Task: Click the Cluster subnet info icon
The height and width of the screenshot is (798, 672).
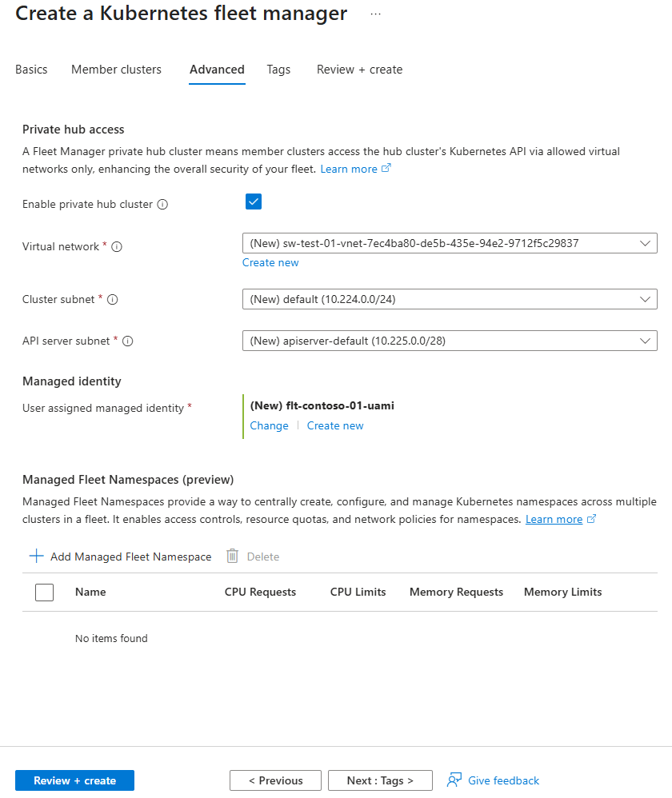Action: (112, 300)
